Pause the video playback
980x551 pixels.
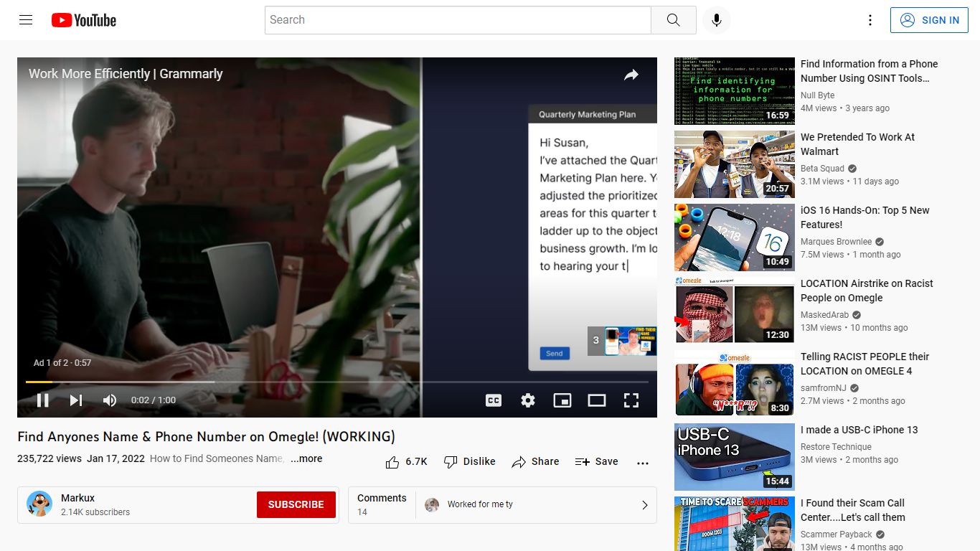pos(43,400)
